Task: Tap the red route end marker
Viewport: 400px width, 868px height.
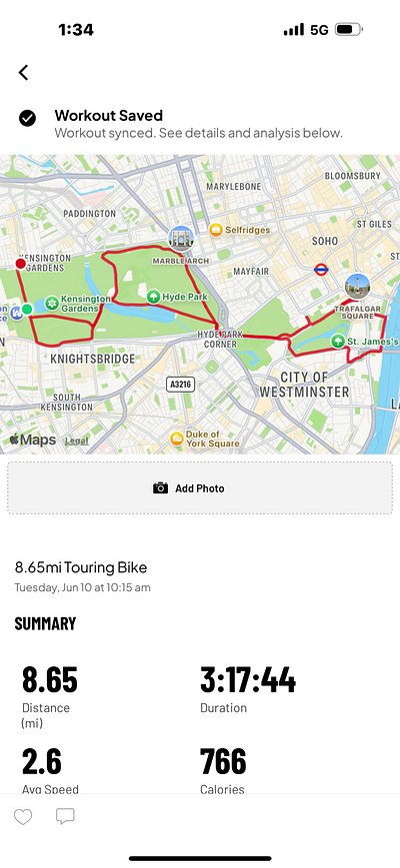Action: click(20, 264)
